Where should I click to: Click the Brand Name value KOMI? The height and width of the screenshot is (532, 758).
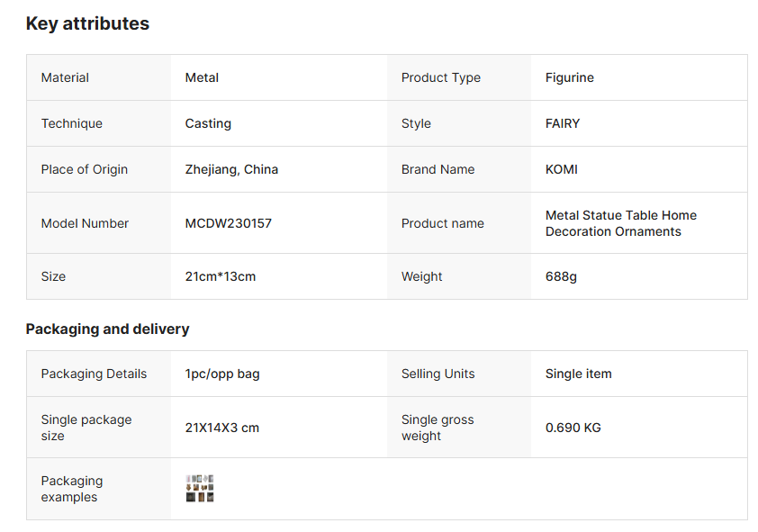point(561,169)
